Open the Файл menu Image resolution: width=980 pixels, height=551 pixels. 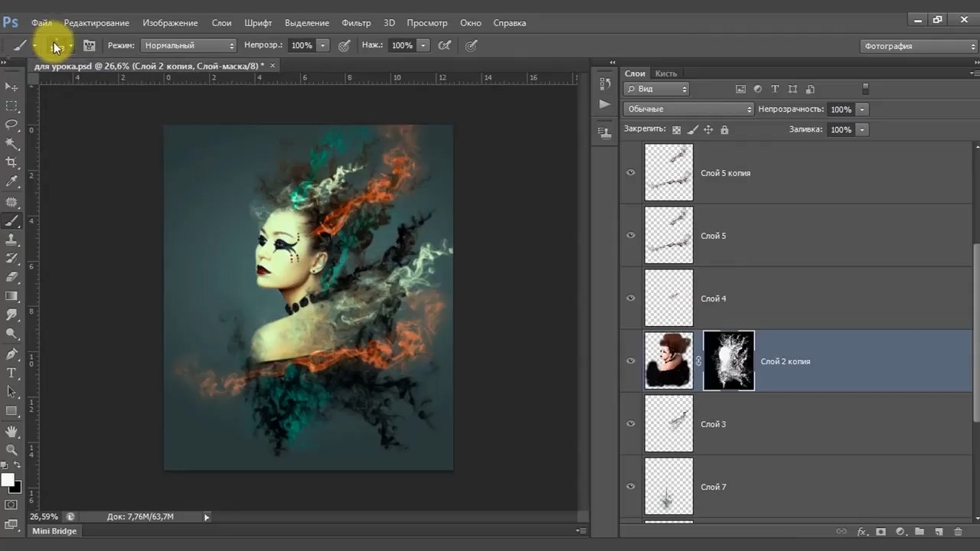click(x=41, y=23)
